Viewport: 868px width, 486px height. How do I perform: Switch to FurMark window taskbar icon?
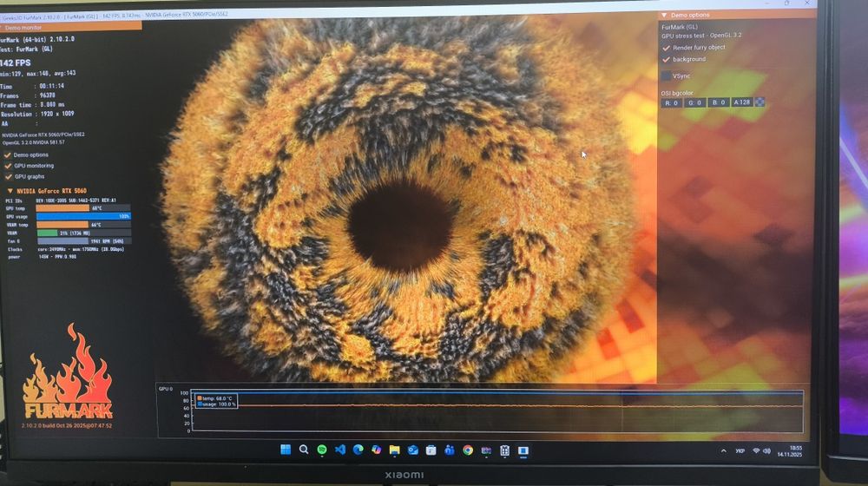tap(523, 451)
